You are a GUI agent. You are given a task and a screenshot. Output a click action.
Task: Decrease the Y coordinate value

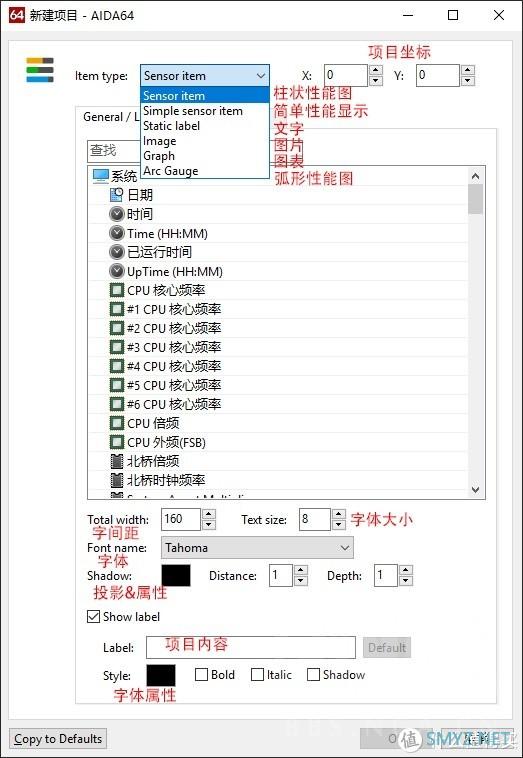pyautogui.click(x=467, y=81)
